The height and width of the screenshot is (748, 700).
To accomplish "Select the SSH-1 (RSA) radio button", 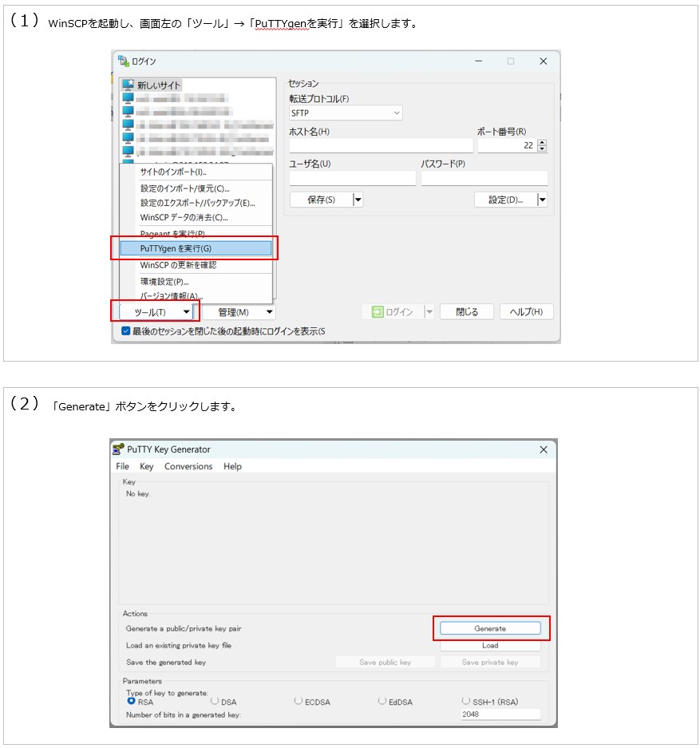I will 466,701.
